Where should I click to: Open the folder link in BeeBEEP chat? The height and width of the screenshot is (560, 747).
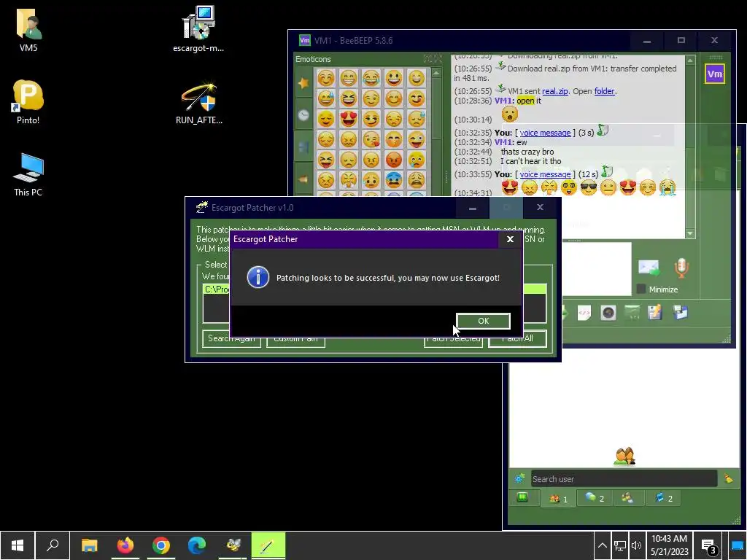tap(604, 91)
